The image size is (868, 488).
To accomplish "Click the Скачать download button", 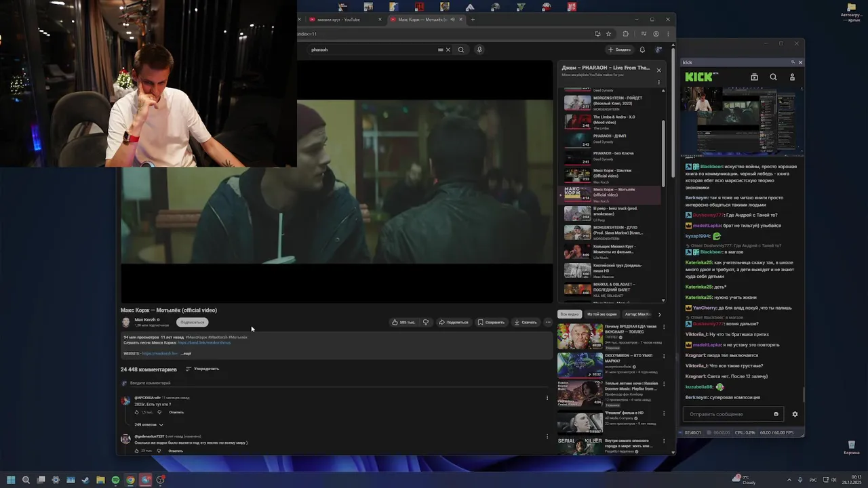I will coord(526,322).
